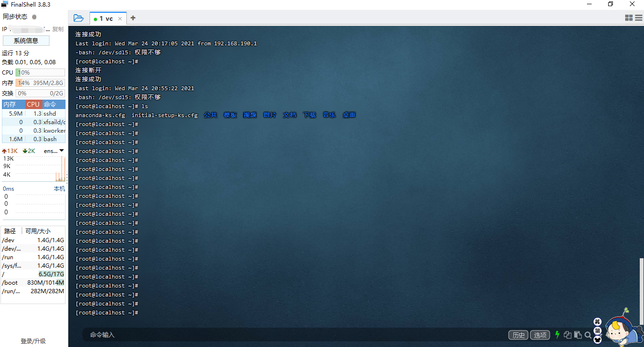Click the 桌面 directory name in terminal
This screenshot has width=644, height=347.
tap(349, 115)
